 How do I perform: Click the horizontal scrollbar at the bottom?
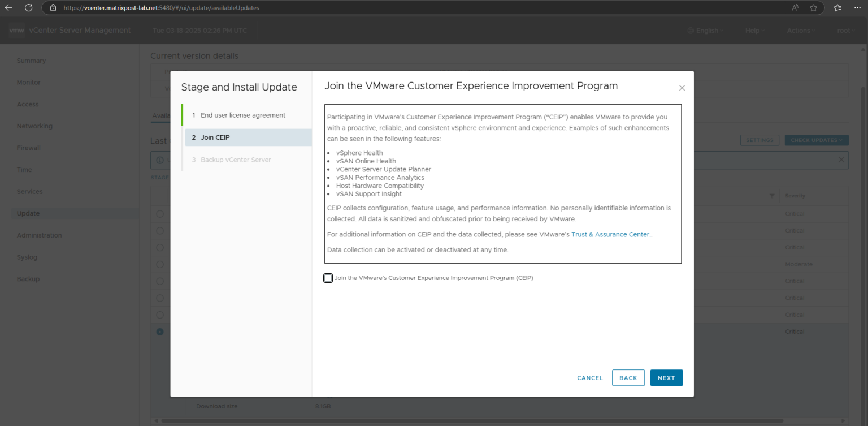pyautogui.click(x=452, y=420)
